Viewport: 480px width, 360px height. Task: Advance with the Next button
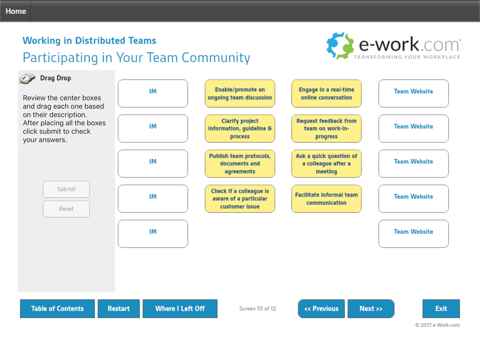[371, 309]
